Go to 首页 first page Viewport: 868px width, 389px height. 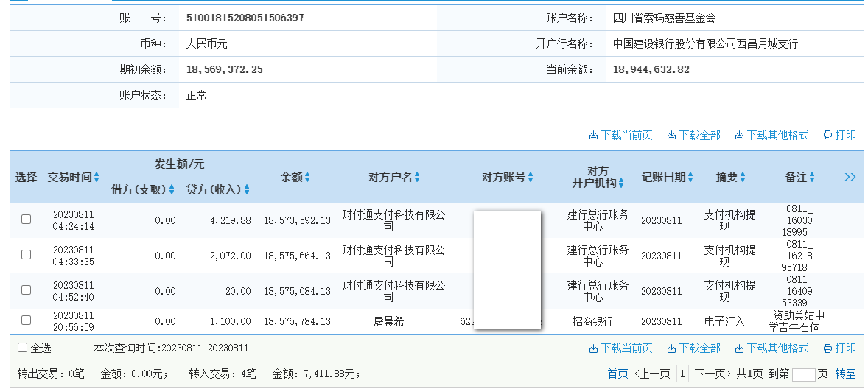[617, 374]
